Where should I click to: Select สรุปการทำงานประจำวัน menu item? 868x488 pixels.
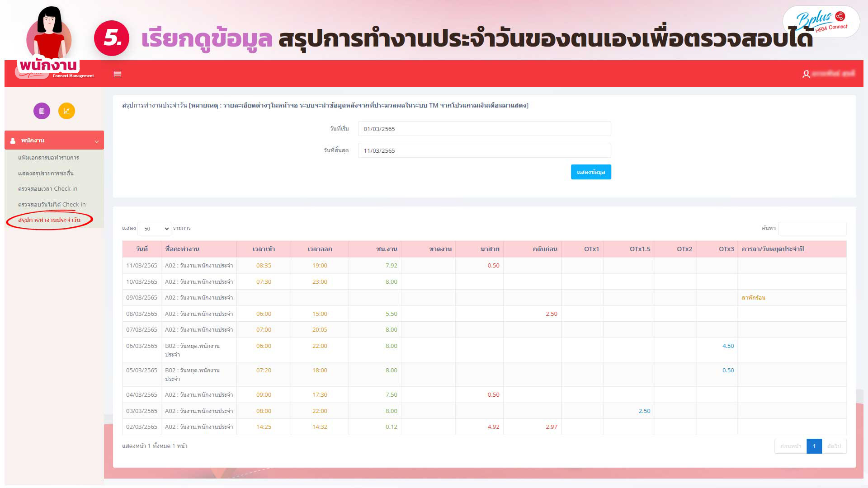pos(49,220)
